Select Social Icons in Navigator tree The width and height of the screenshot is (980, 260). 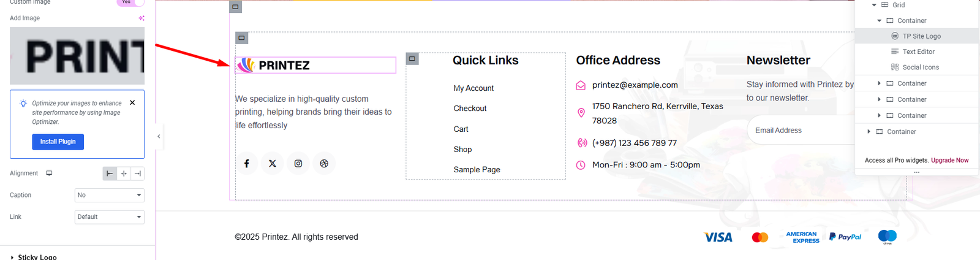point(920,67)
